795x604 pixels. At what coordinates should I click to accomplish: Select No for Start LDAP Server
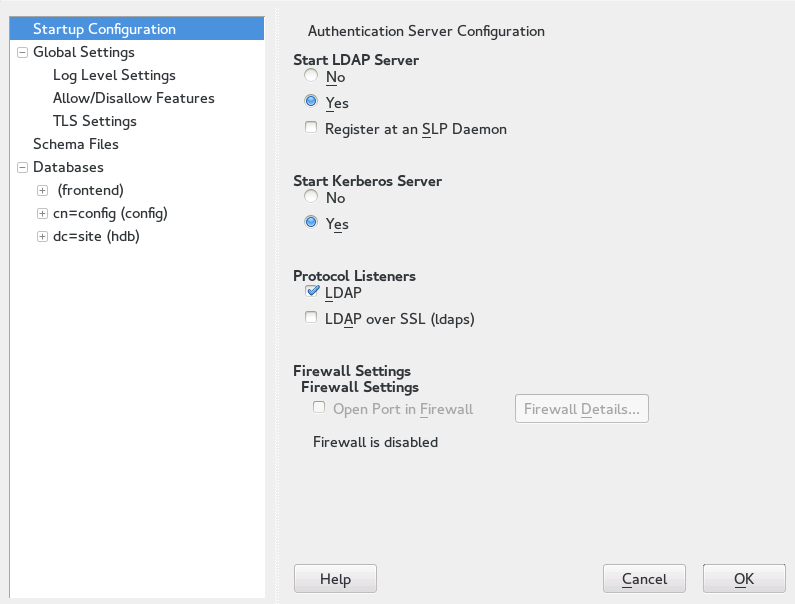click(x=312, y=76)
